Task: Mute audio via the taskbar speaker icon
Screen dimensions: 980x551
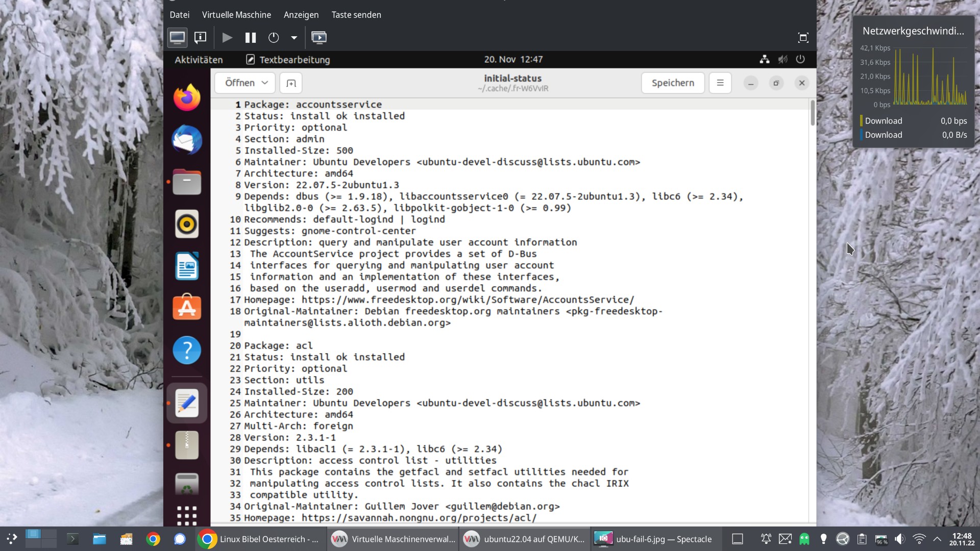Action: (899, 539)
